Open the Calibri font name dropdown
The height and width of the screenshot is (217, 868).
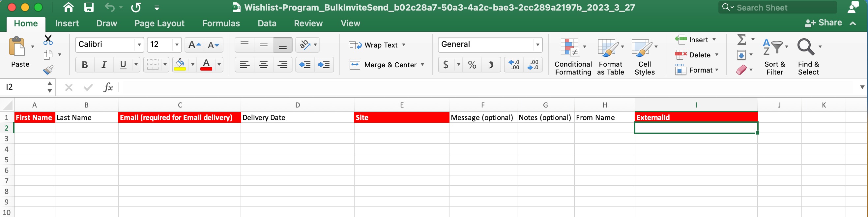pos(139,45)
